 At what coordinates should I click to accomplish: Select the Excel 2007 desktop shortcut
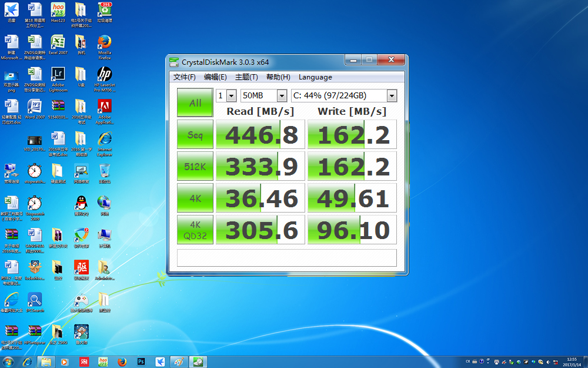(x=58, y=42)
